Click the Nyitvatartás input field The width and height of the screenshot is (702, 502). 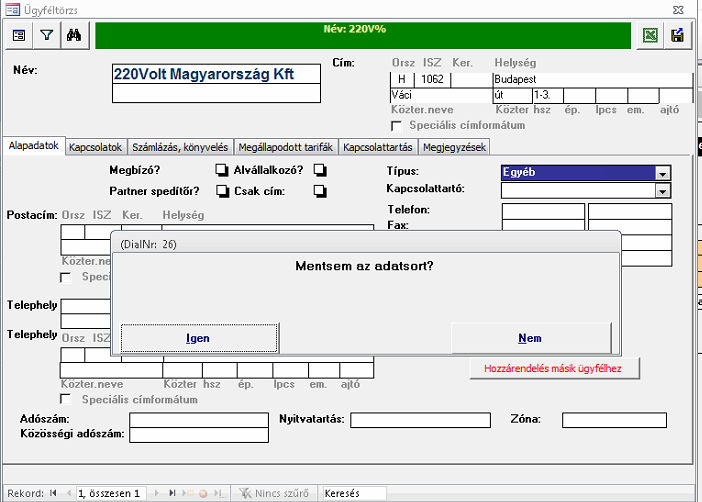[420, 420]
